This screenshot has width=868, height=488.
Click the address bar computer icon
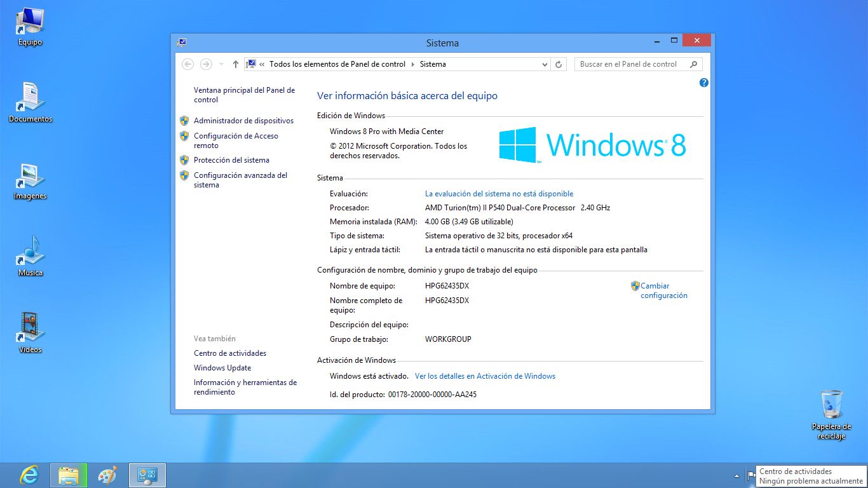click(x=251, y=64)
